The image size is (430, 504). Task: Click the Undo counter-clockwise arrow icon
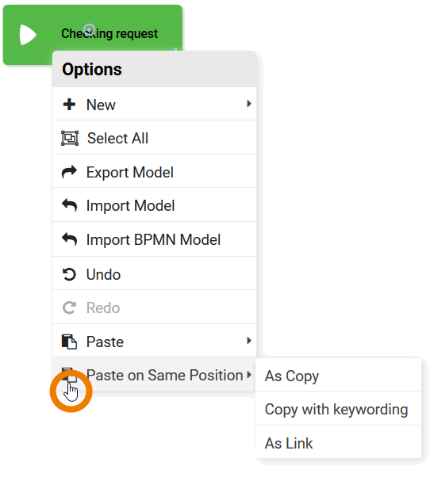click(69, 274)
